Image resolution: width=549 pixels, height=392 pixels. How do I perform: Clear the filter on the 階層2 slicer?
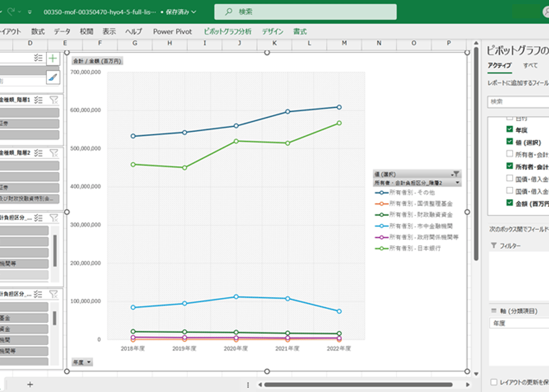coord(53,153)
